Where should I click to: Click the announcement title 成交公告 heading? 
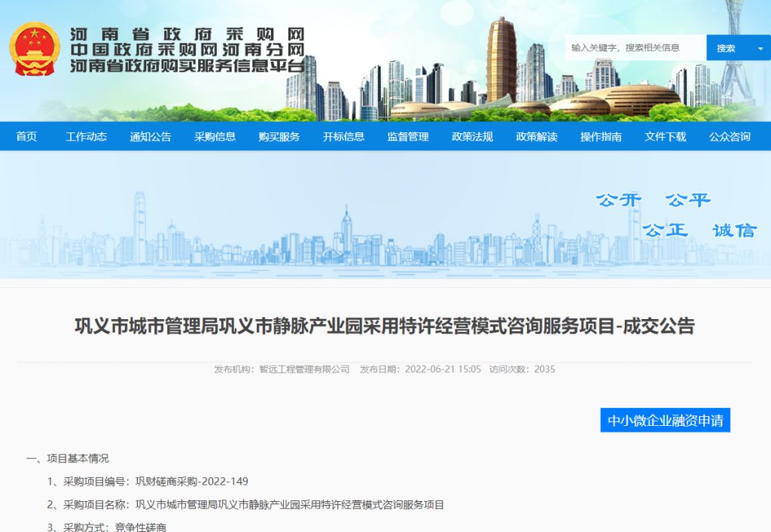[385, 326]
